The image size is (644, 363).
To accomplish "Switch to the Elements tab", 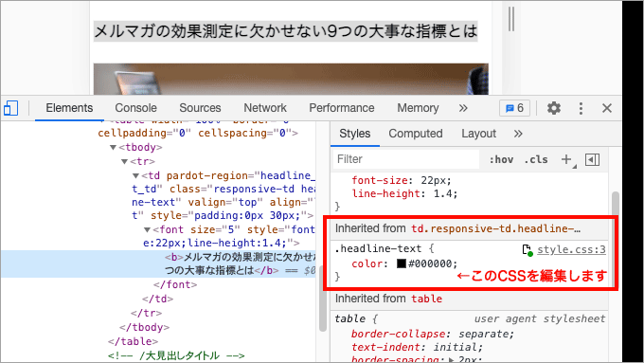I will pos(69,108).
